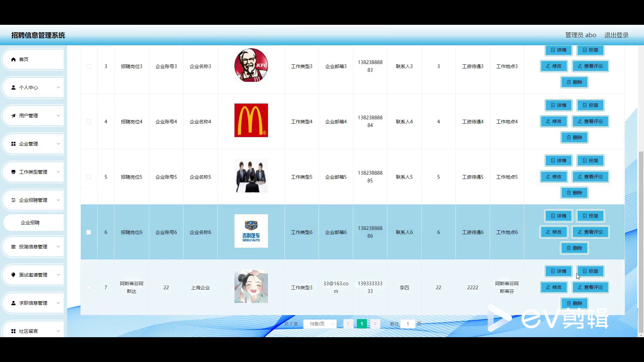Screen dimensions: 644x362
Task: Click the icon beside 工作类型管理
Action: [13, 172]
